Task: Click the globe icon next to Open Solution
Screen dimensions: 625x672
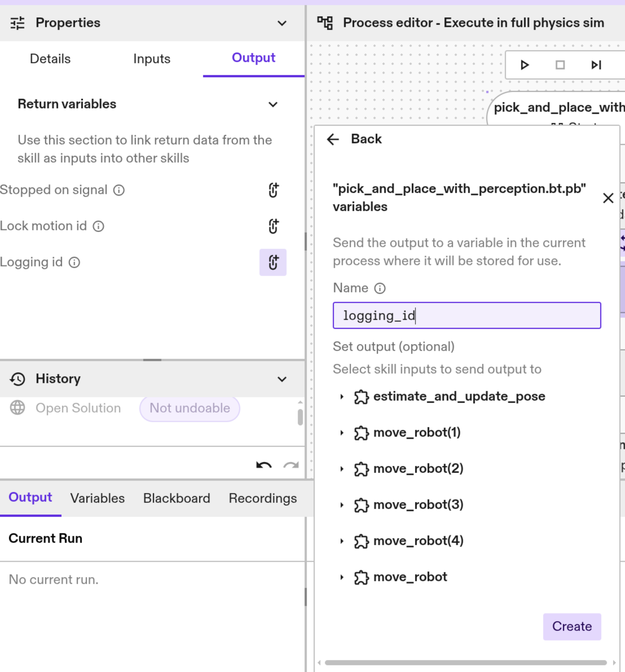Action: [17, 408]
